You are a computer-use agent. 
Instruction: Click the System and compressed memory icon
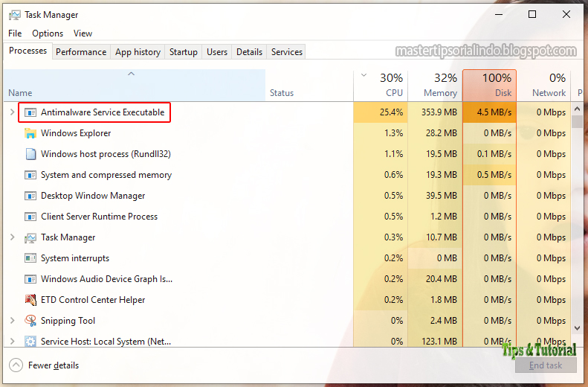coord(30,175)
